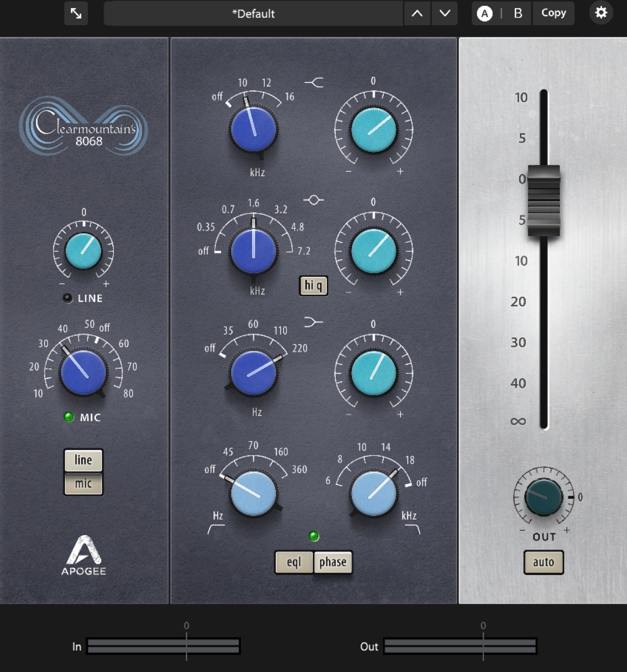Click the high shelf gain knob
627x672 pixels.
click(x=374, y=130)
